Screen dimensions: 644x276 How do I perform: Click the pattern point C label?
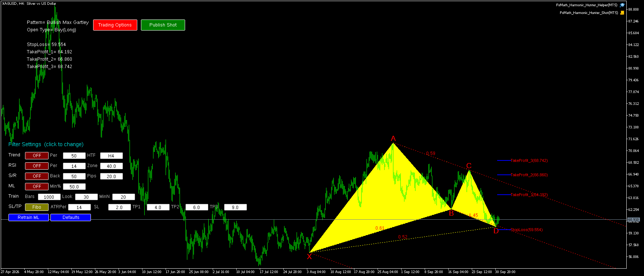[x=469, y=166]
